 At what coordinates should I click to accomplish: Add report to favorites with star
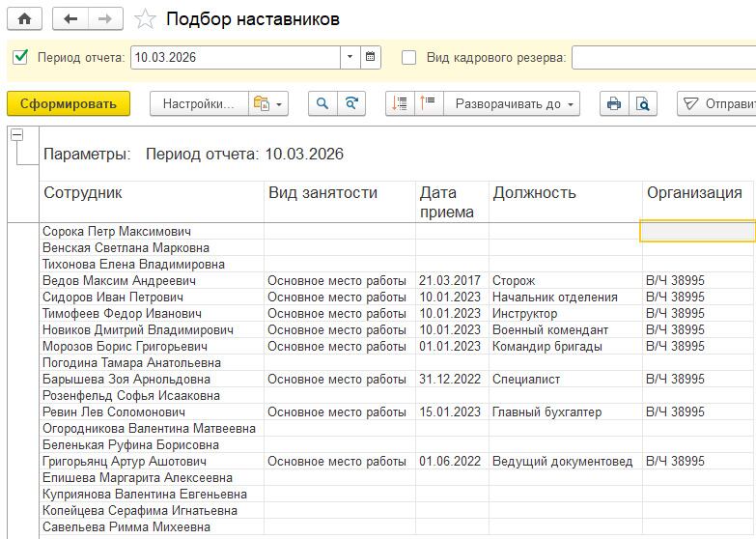(x=145, y=19)
